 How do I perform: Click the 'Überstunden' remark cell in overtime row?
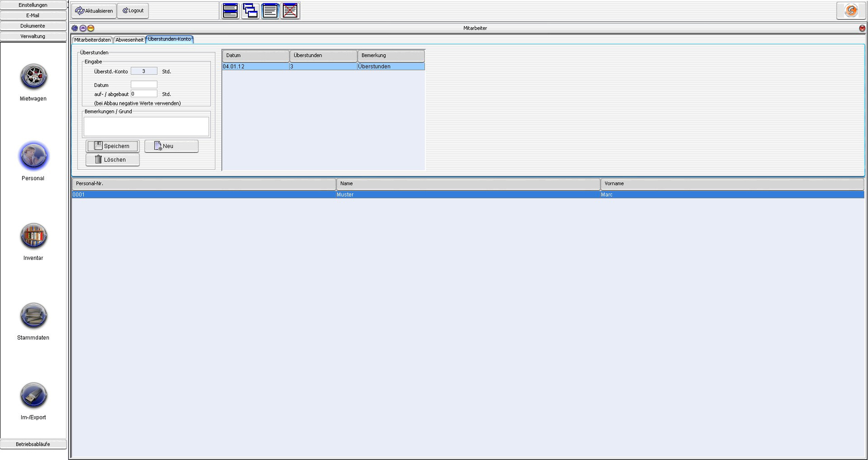click(391, 66)
